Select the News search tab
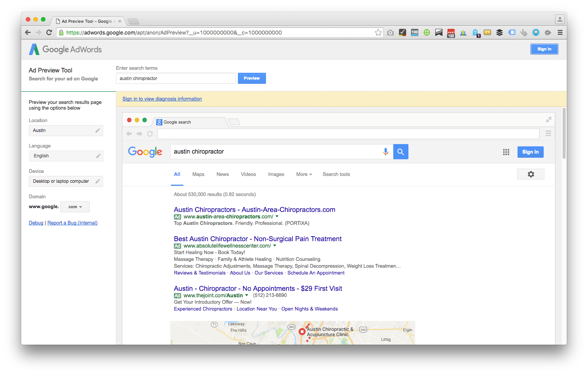 pos(222,174)
